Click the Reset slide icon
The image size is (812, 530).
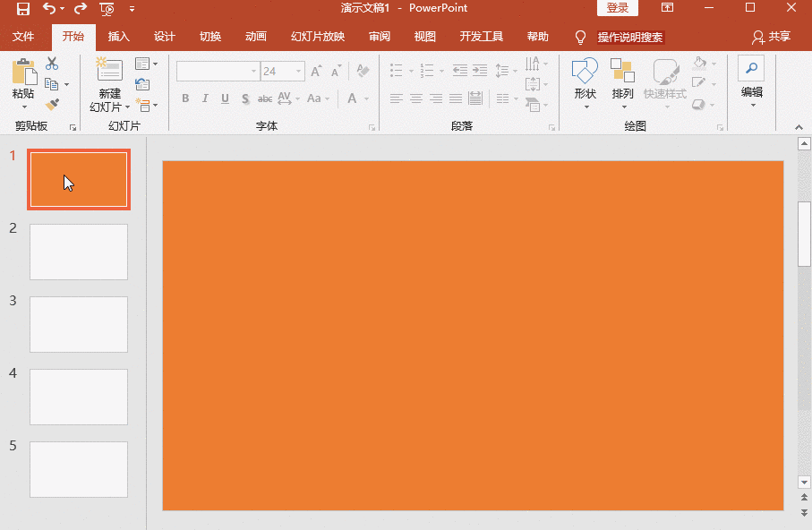[142, 84]
